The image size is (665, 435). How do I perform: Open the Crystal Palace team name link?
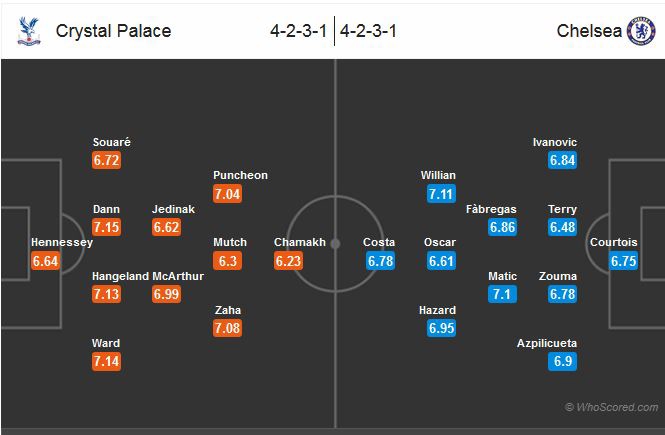coord(113,31)
